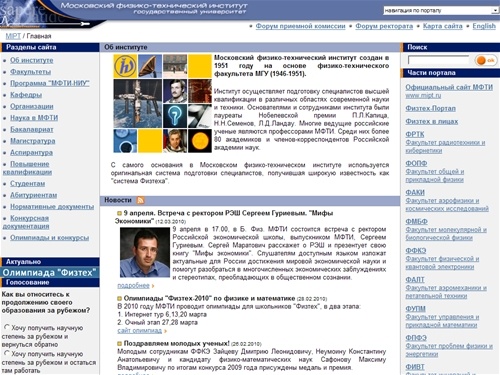This screenshot has height=375, width=500.
Task: Open the 'Кафедры' sidebar item
Action: click(x=26, y=95)
